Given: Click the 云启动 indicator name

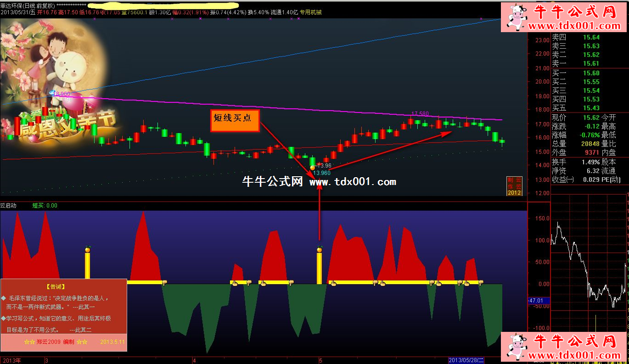Looking at the screenshot, I should click(8, 206).
